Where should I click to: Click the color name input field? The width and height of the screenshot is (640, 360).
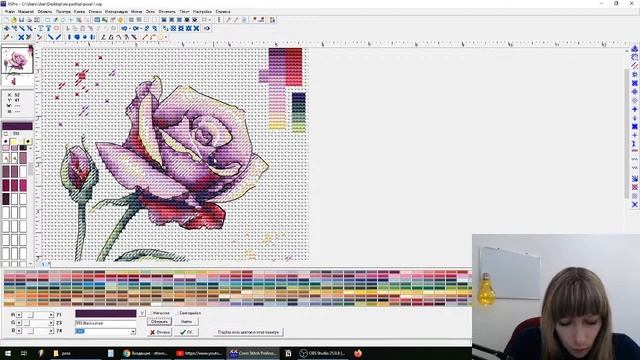coord(106,323)
